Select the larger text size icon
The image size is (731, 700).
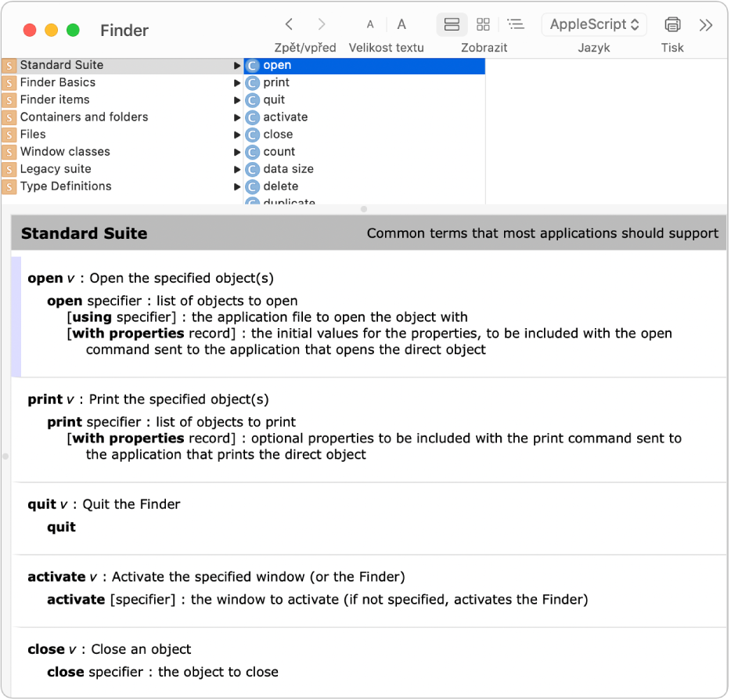(x=402, y=24)
